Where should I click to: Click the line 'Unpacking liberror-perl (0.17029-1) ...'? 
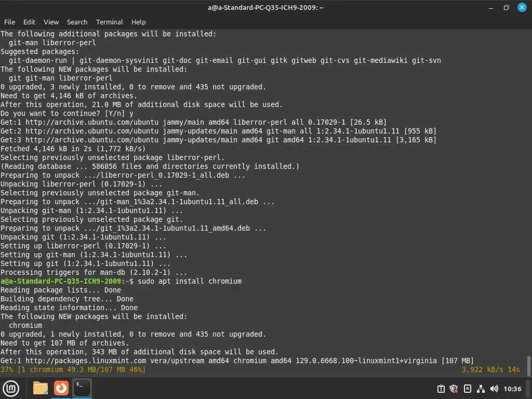(81, 184)
